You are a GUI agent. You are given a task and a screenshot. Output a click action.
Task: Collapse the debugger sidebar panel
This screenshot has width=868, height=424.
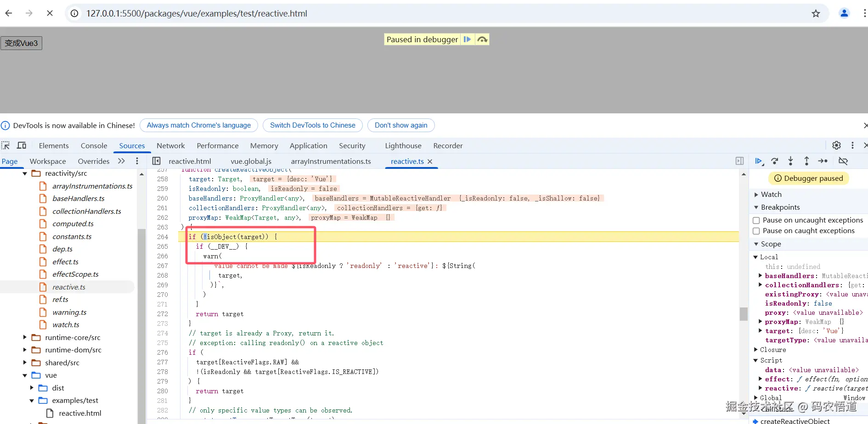739,161
